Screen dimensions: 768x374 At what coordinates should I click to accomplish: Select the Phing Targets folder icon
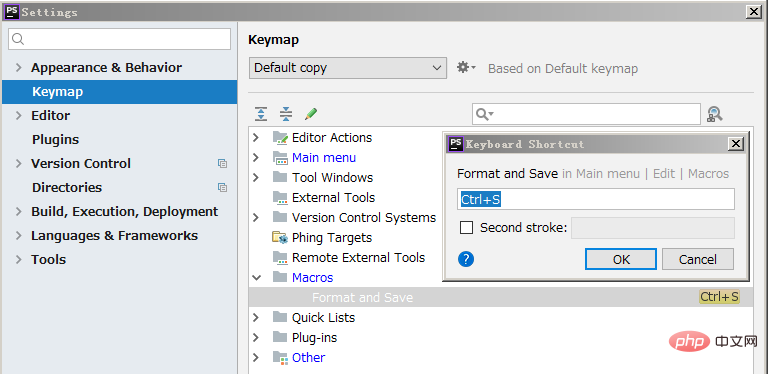click(280, 237)
